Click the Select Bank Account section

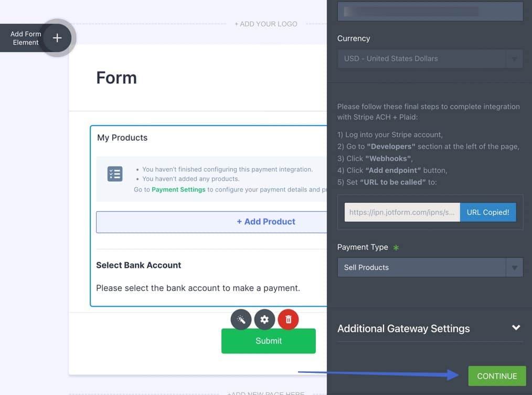pyautogui.click(x=139, y=265)
